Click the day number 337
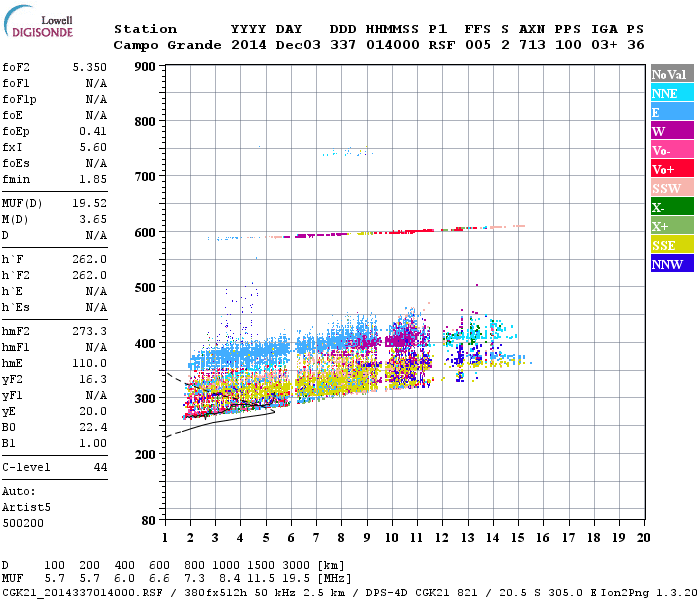 click(x=343, y=45)
